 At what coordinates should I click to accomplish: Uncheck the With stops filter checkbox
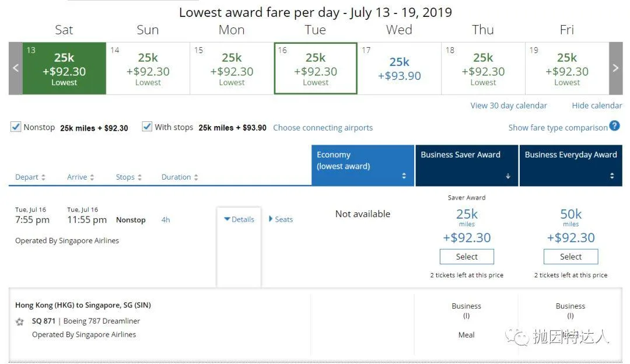pos(147,127)
